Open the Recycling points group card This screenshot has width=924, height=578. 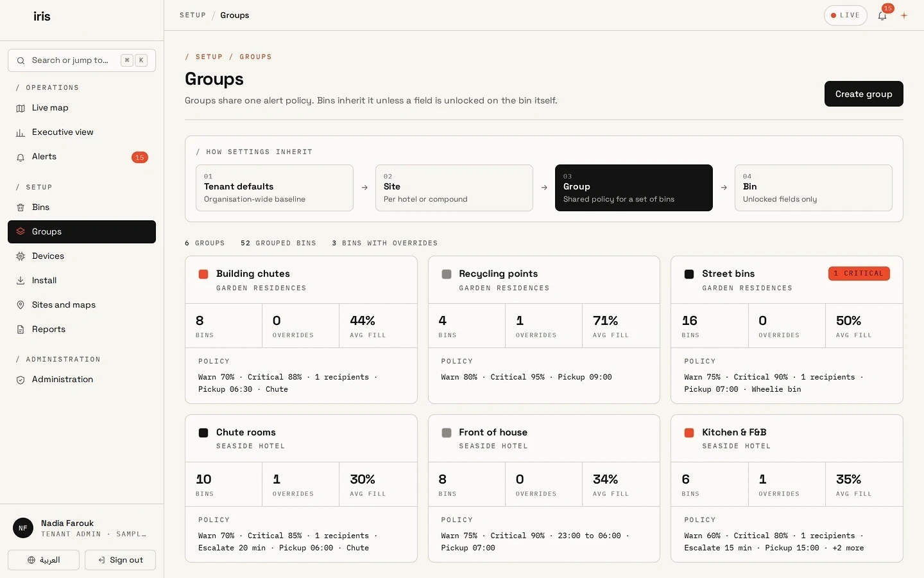tap(543, 330)
